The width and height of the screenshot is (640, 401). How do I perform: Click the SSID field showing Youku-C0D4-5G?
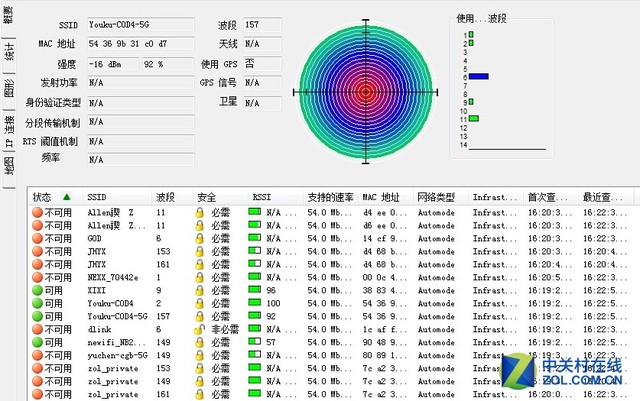point(141,25)
